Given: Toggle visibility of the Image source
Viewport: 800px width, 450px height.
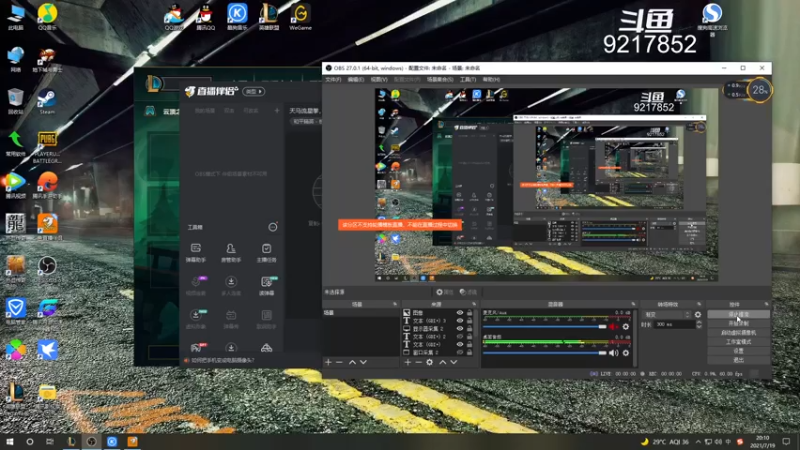Looking at the screenshot, I should pyautogui.click(x=460, y=313).
